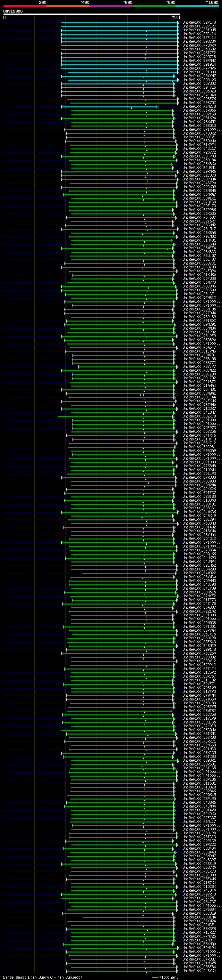Select the UniRef100_Q7N3F7 label

(199, 941)
